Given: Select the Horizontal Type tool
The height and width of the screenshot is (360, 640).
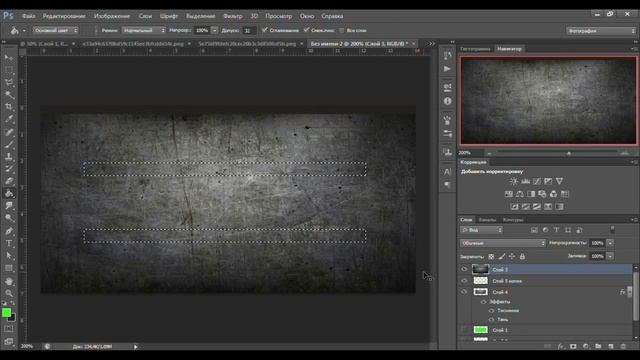Looking at the screenshot, I should pos(9,243).
